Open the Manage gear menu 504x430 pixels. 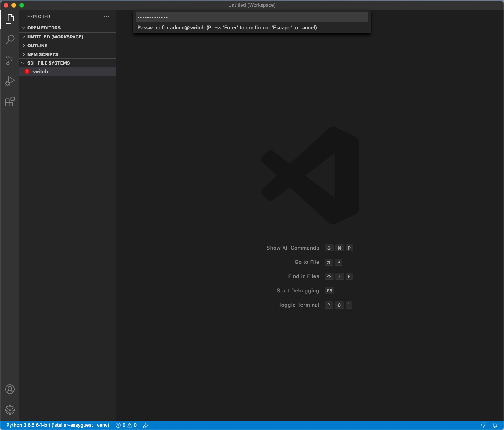(x=10, y=410)
